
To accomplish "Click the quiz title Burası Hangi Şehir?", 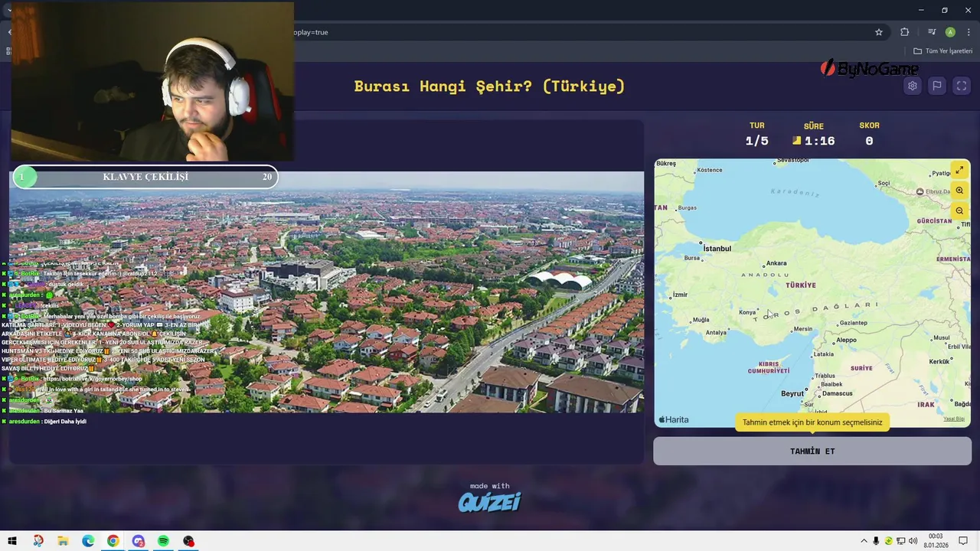I will pos(489,86).
